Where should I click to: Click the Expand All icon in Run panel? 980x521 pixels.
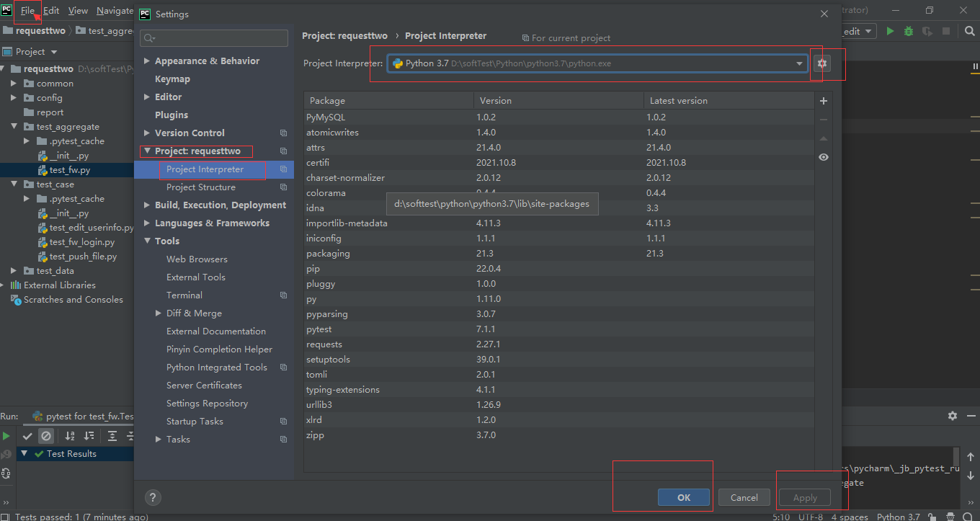coord(112,436)
